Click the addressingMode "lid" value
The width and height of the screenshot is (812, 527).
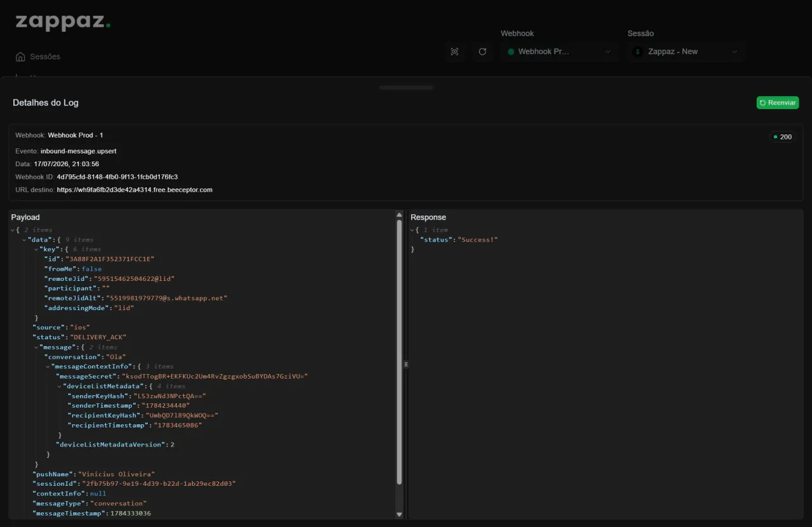[x=123, y=308]
